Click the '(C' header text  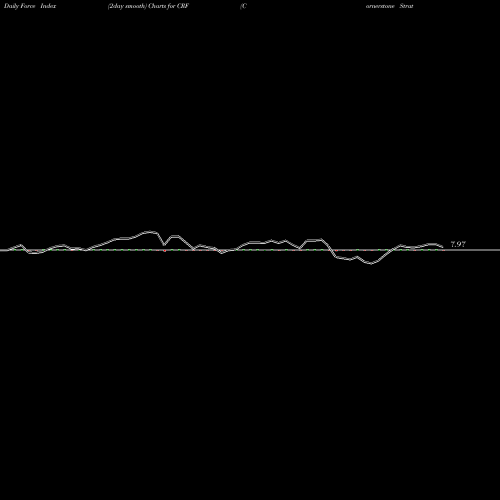(x=243, y=6)
